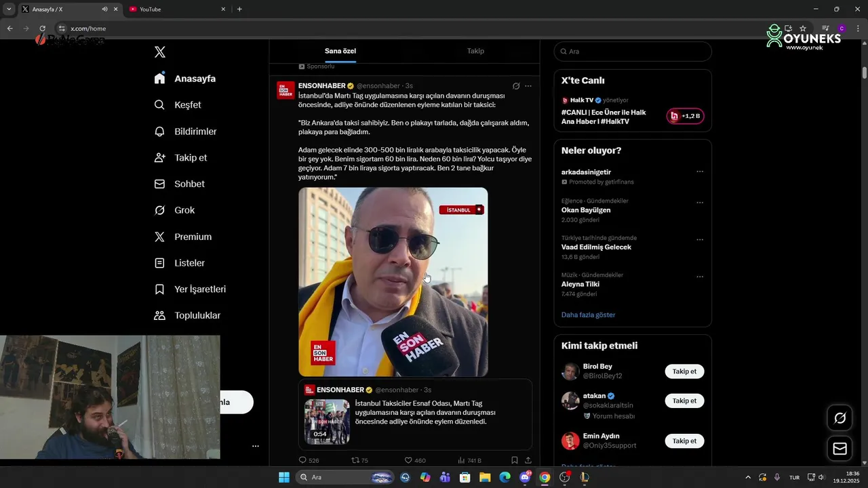
Task: Open File Explorer from taskbar
Action: pos(485,477)
